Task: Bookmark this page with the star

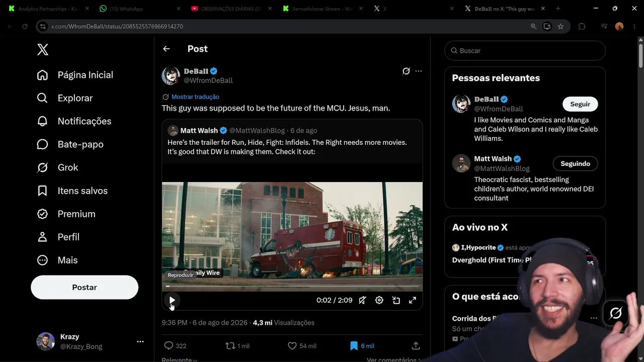Action: click(x=560, y=27)
